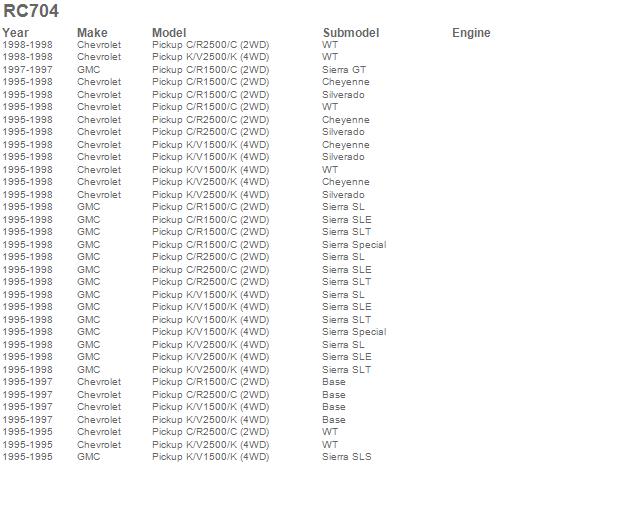The image size is (628, 525).
Task: Select the Model column header
Action: click(x=169, y=33)
